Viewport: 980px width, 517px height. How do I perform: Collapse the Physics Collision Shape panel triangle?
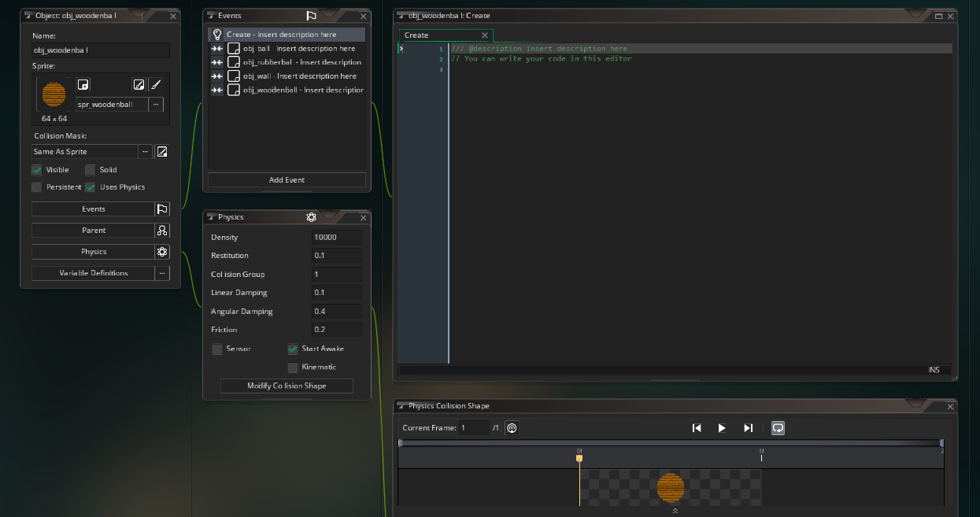401,406
